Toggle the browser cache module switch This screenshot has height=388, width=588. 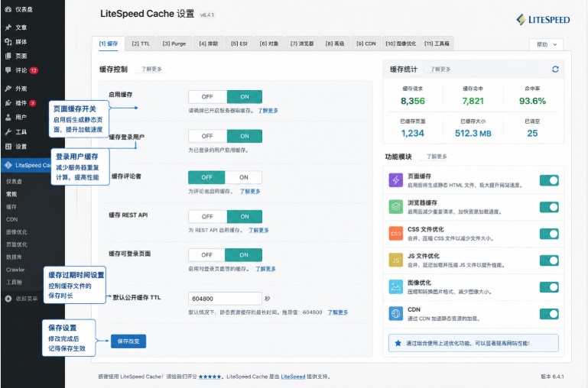tap(549, 207)
